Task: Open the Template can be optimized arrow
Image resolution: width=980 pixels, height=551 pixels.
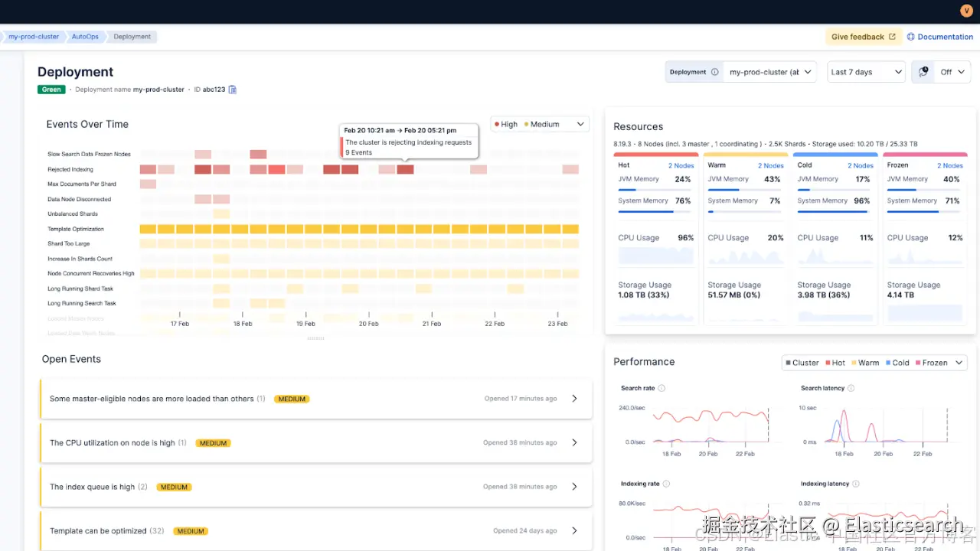Action: point(575,530)
